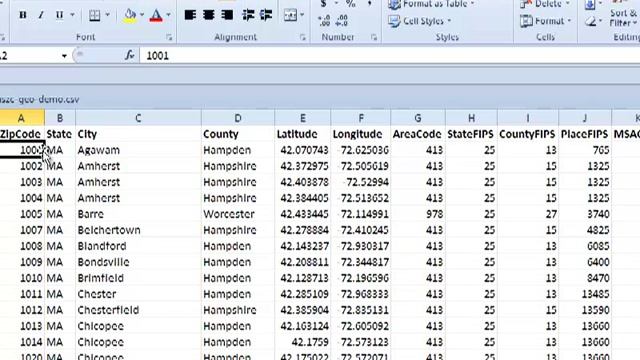This screenshot has height=360, width=640.
Task: Select the Worcester county cell
Action: coord(238,214)
